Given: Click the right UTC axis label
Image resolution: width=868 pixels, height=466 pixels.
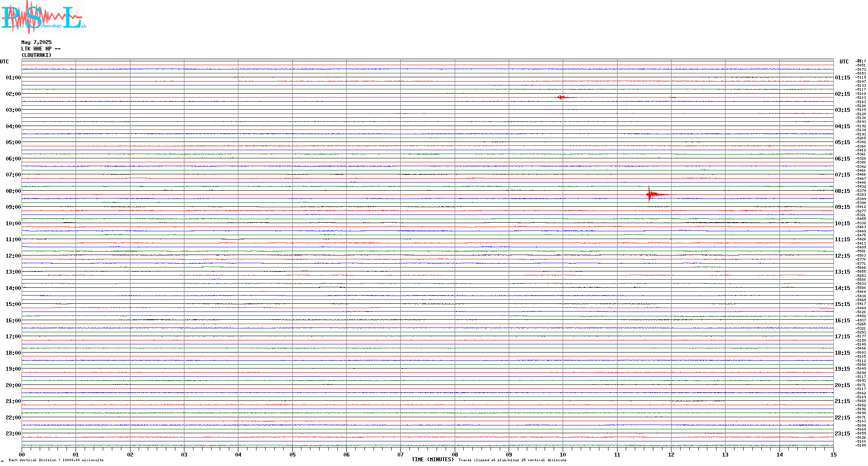Looking at the screenshot, I should 844,62.
